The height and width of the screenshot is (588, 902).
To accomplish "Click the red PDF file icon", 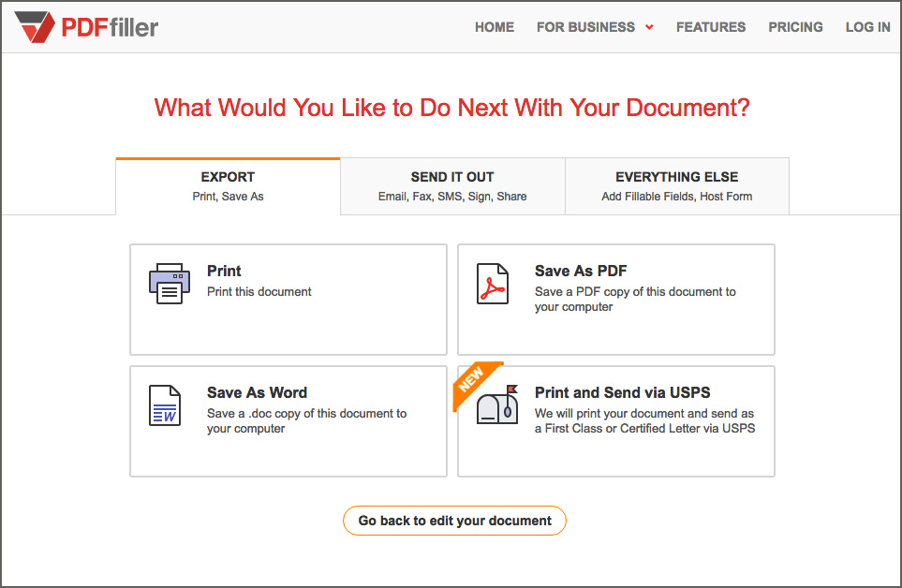I will [x=493, y=284].
